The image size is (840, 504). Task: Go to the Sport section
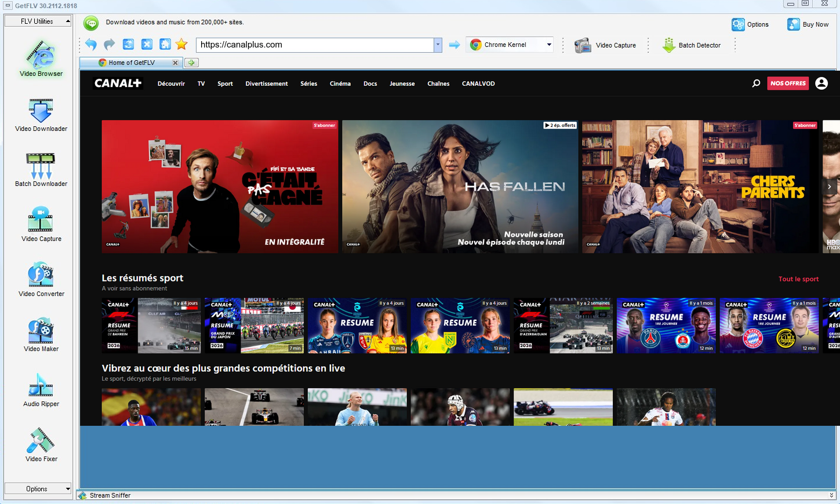[x=225, y=83]
